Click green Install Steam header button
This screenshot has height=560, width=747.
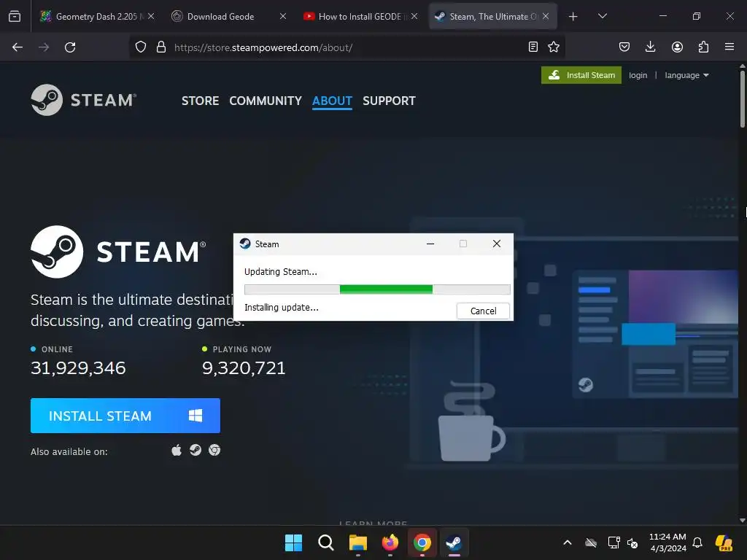pyautogui.click(x=581, y=75)
